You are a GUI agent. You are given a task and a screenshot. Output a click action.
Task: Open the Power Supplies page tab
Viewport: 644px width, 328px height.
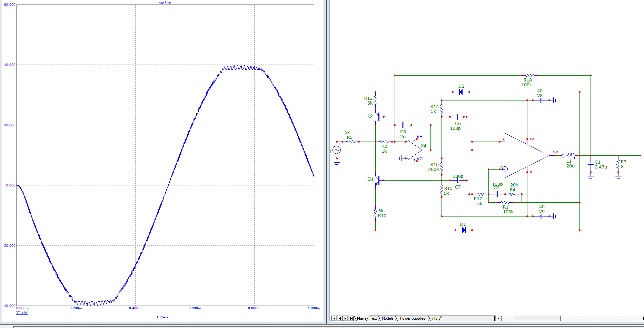click(413, 318)
